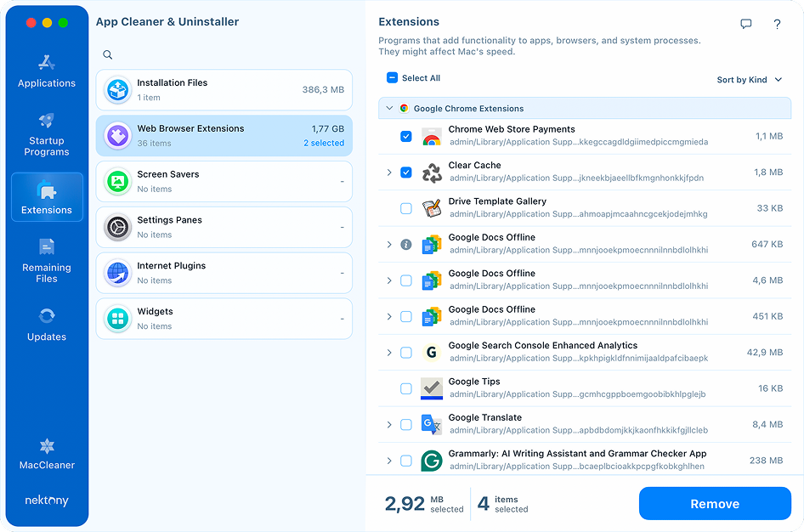Launch MacCleaner from the sidebar
Image resolution: width=804 pixels, height=532 pixels.
pos(47,452)
